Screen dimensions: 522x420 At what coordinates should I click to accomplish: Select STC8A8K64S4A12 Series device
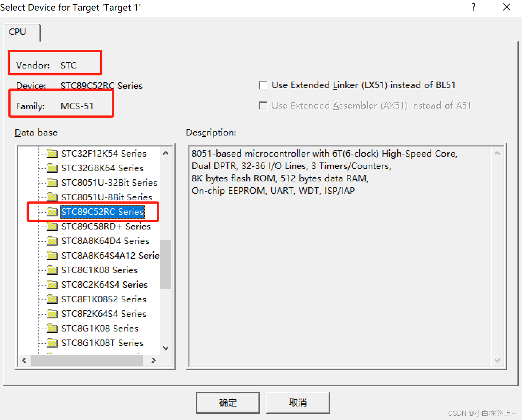point(110,255)
